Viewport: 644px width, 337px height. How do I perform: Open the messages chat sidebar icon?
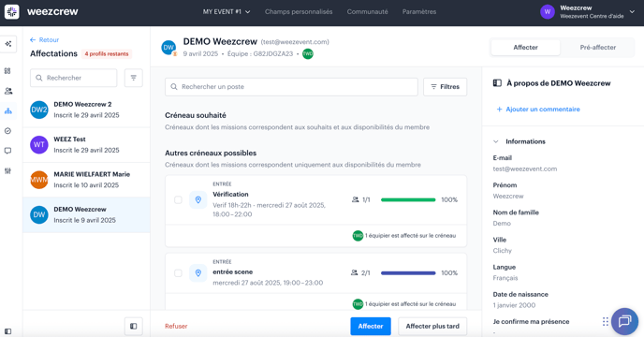pyautogui.click(x=7, y=151)
